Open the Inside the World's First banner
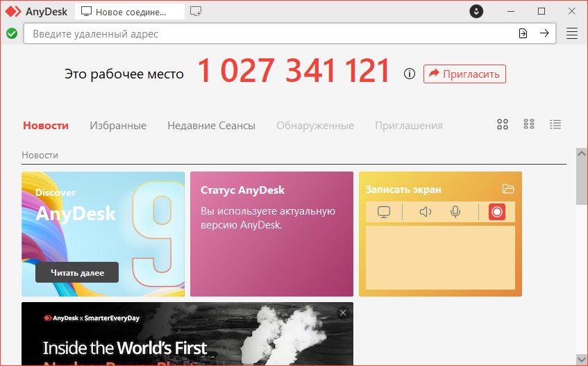 click(187, 334)
